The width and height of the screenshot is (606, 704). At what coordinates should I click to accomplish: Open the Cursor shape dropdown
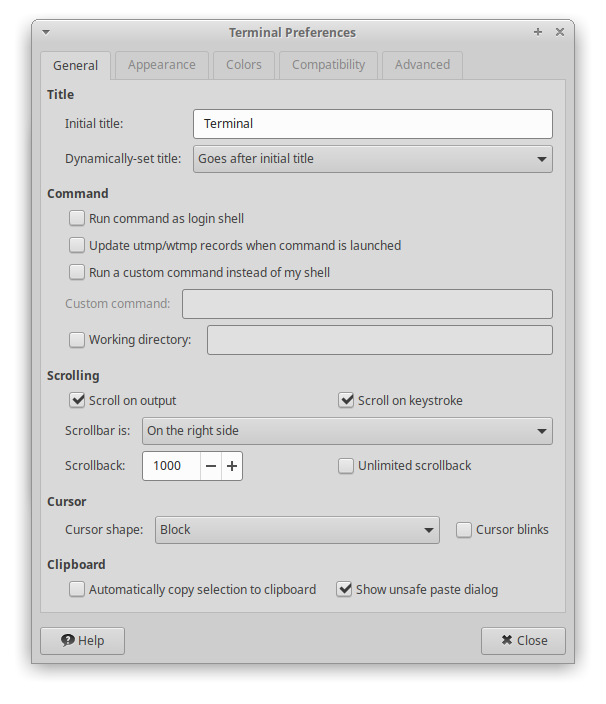pyautogui.click(x=297, y=530)
